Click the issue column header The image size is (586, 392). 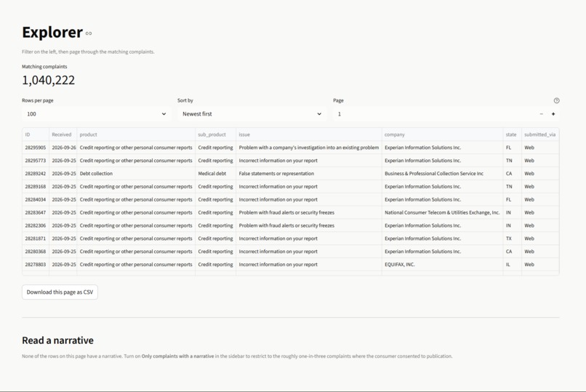309,135
